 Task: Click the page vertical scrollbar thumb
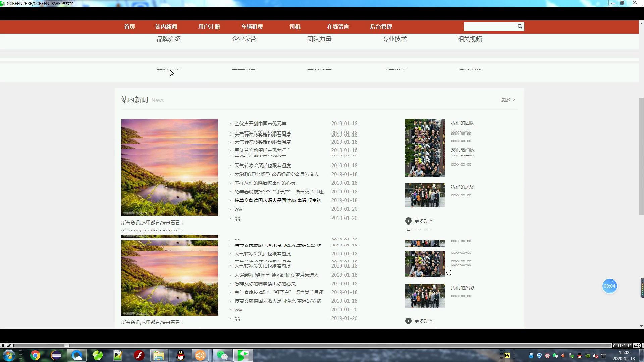point(641,156)
